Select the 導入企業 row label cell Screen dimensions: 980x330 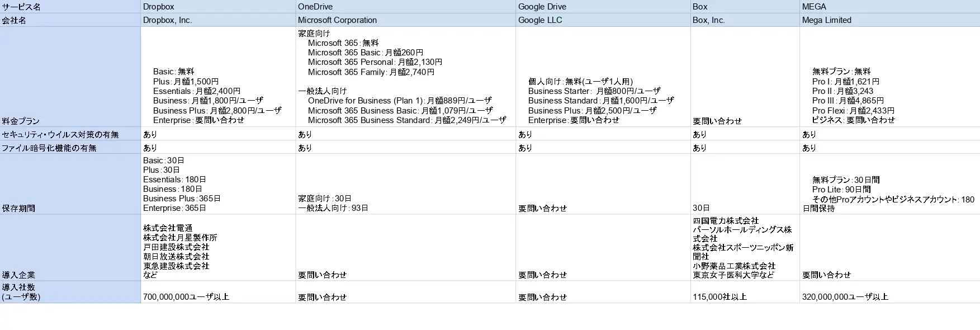tap(70, 248)
